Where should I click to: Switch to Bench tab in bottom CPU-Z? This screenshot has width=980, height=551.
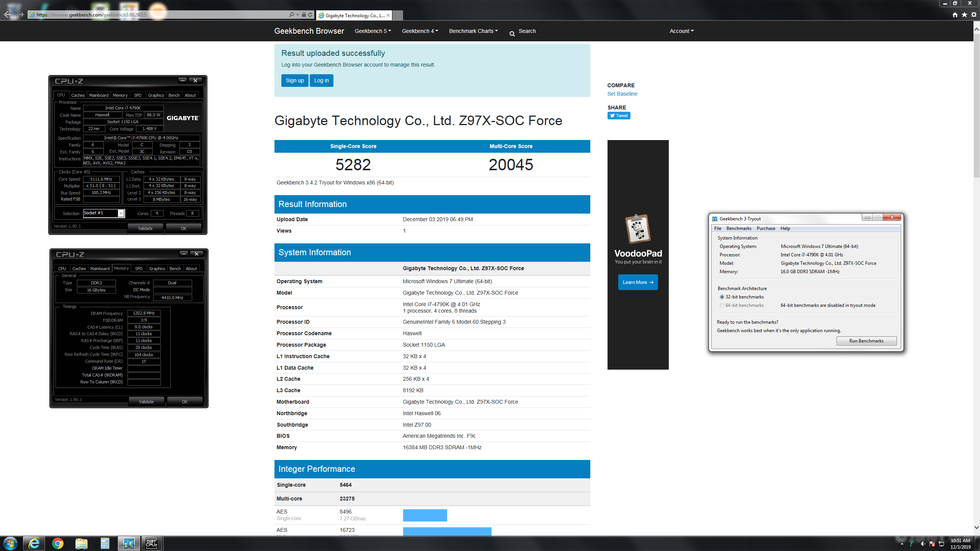(x=175, y=269)
